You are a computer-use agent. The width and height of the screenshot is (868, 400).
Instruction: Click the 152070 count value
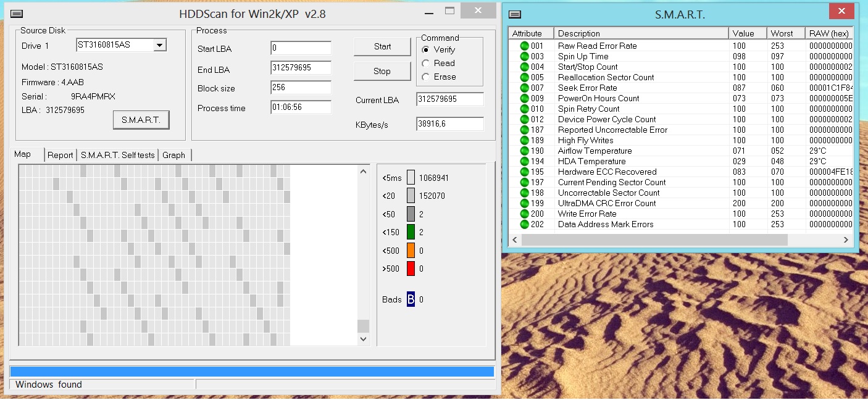click(432, 196)
